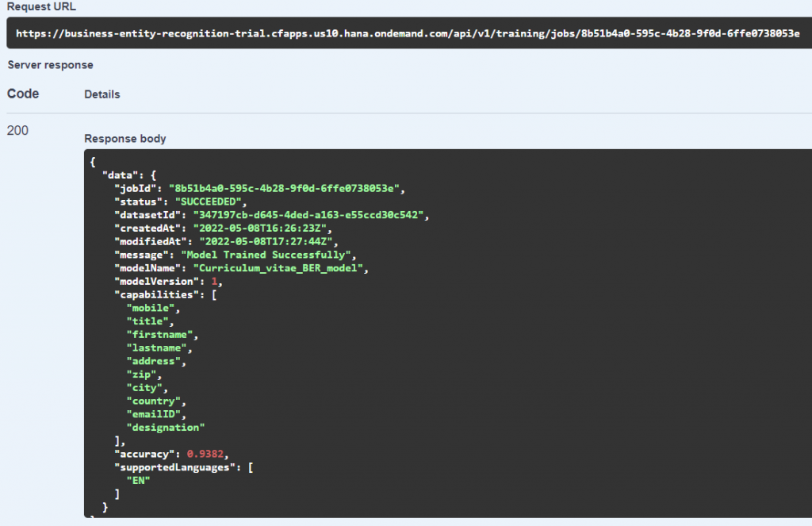Click the "supportedLanguages" key
Viewport: 812px width, 526px height.
(x=174, y=467)
